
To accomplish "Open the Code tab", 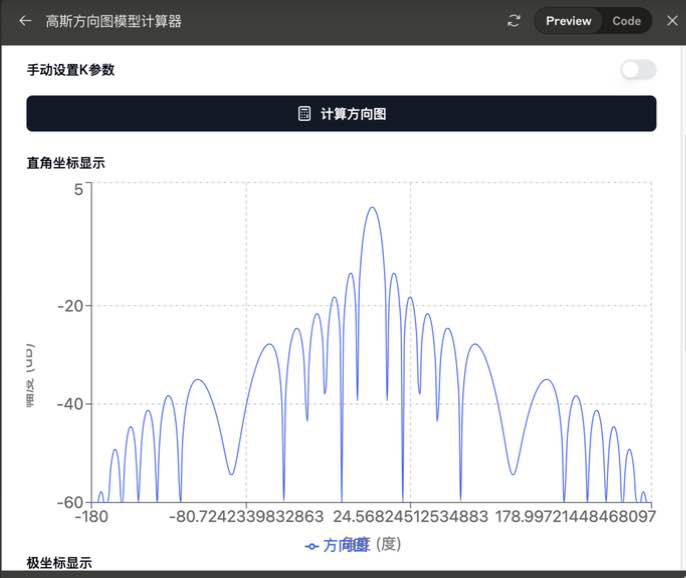I will click(x=627, y=21).
